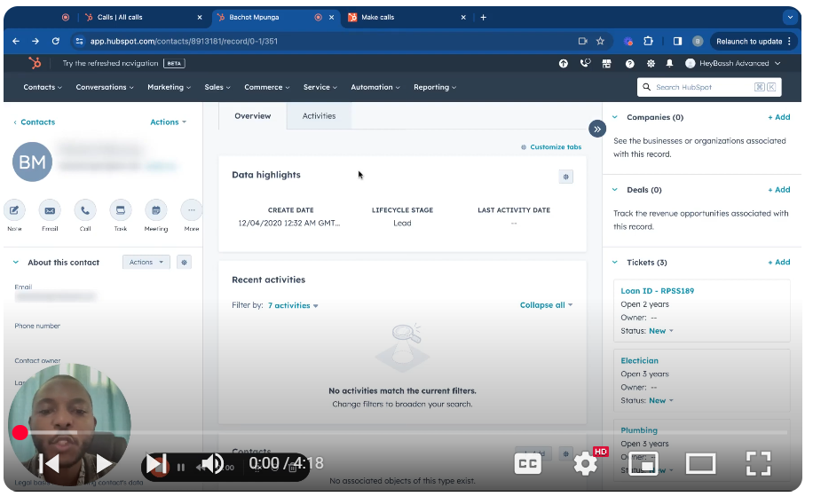Collapse the Tickets section chevron
Viewport: 813px width, 504px height.
[x=615, y=263]
